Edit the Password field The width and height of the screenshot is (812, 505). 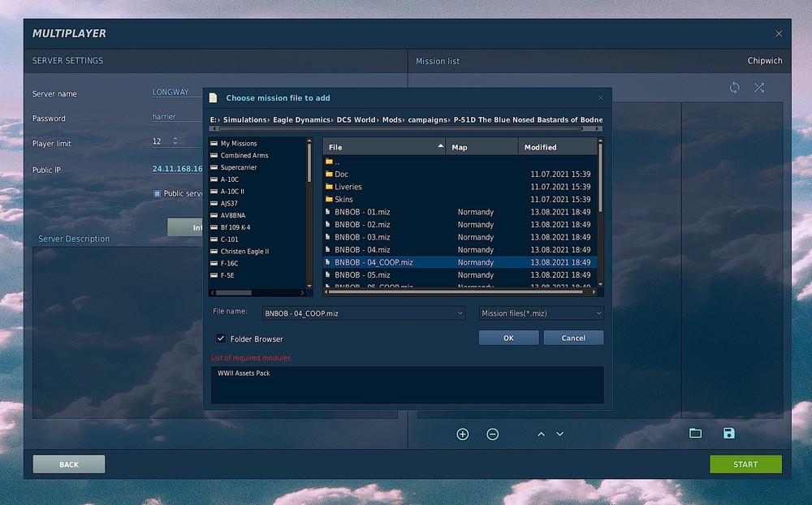click(x=176, y=117)
